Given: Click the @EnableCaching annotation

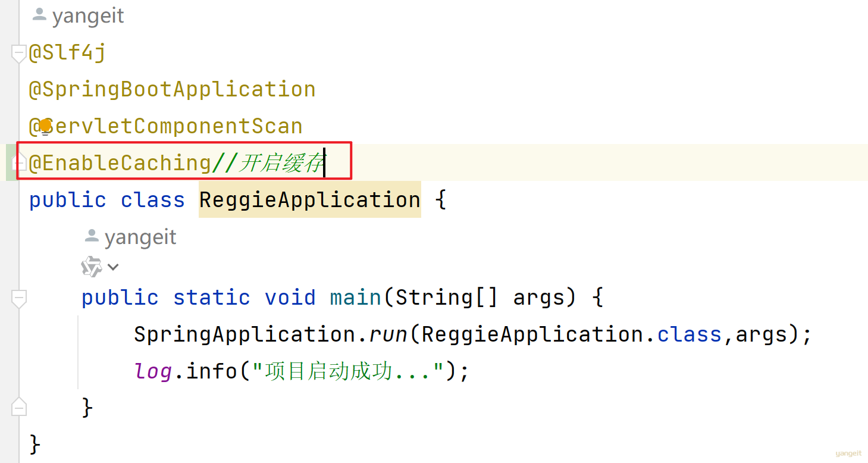Looking at the screenshot, I should [119, 163].
